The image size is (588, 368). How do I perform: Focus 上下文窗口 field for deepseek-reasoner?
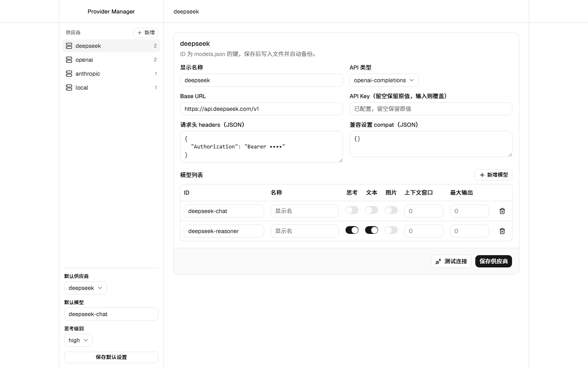(424, 231)
